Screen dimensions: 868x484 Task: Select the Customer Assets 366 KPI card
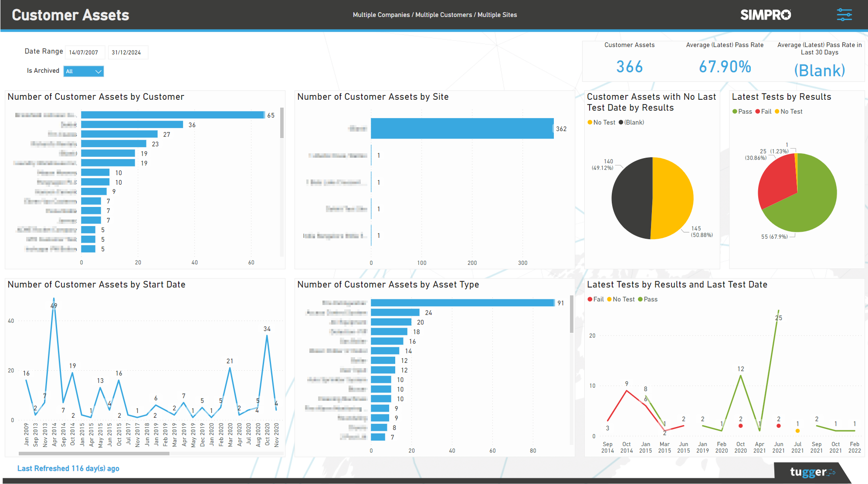629,61
